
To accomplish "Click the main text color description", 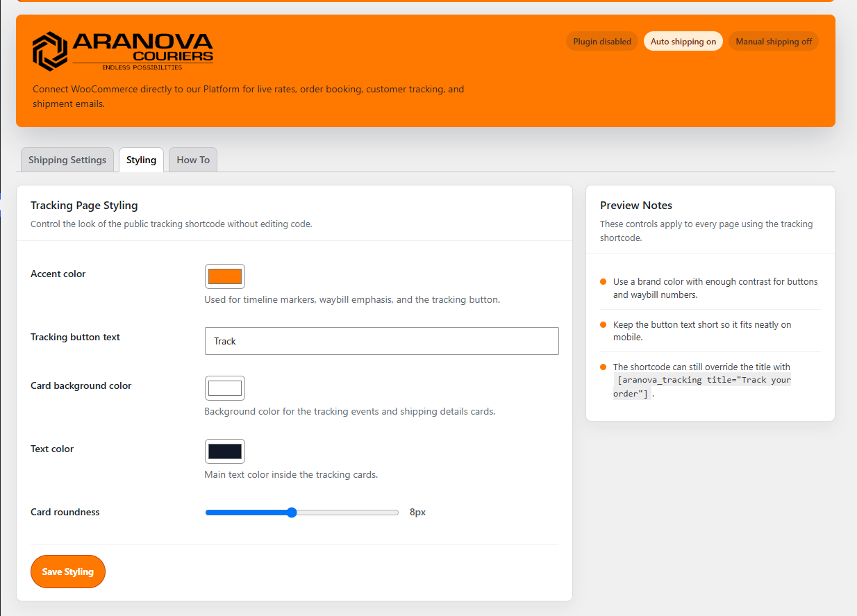I will coord(291,475).
